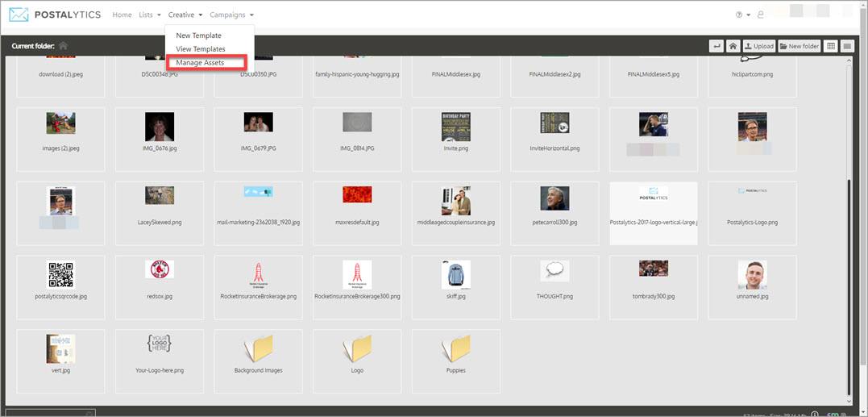868x417 pixels.
Task: Select the maxresdefault.jpg red thumbnail
Action: point(357,194)
